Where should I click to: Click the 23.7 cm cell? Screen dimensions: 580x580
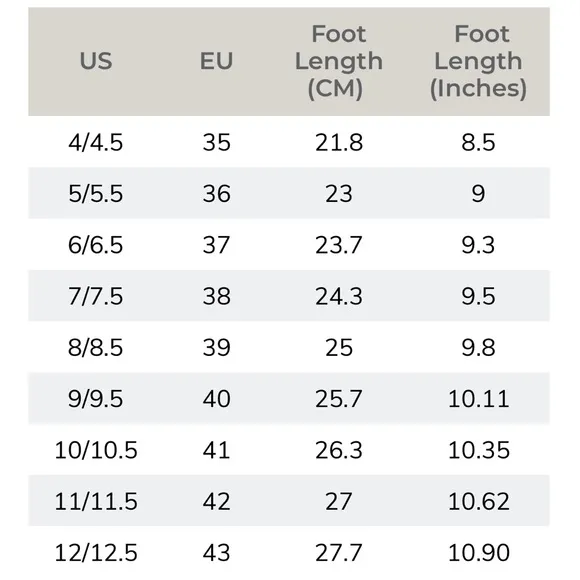pyautogui.click(x=338, y=245)
